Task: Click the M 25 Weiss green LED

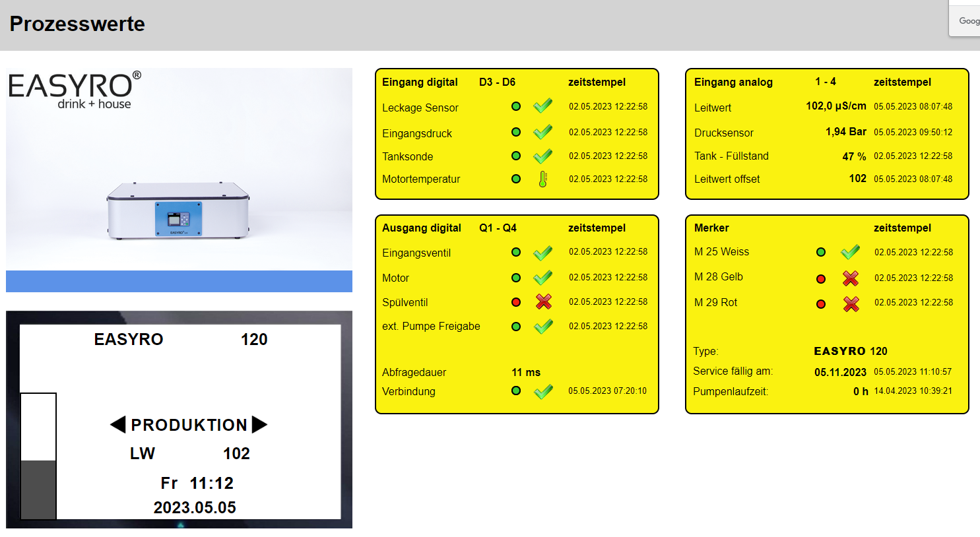Action: pyautogui.click(x=821, y=252)
